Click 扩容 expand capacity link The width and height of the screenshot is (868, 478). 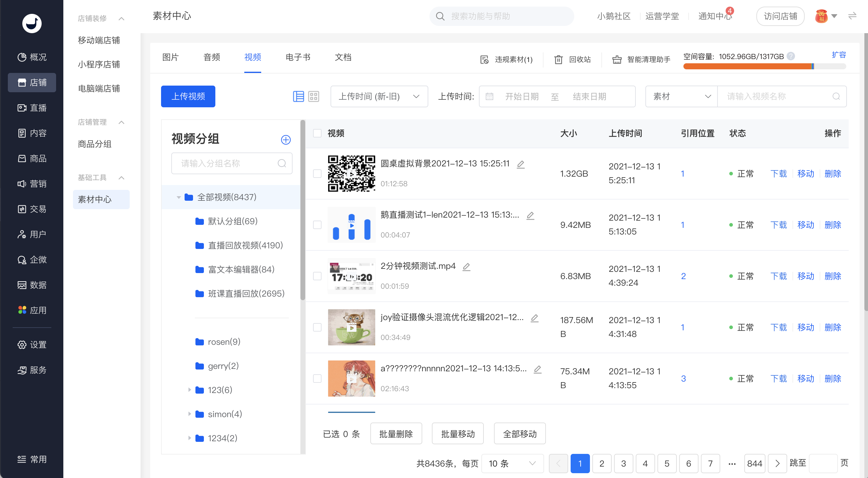click(x=839, y=55)
